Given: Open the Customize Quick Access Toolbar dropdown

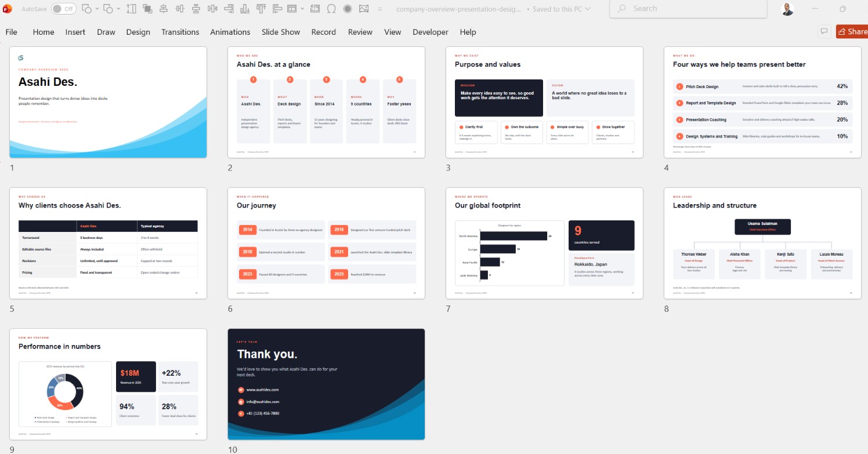Looking at the screenshot, I should (x=380, y=9).
